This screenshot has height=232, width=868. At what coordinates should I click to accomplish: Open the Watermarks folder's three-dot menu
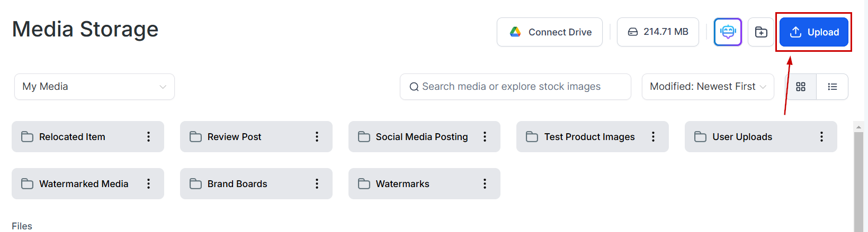pos(485,184)
